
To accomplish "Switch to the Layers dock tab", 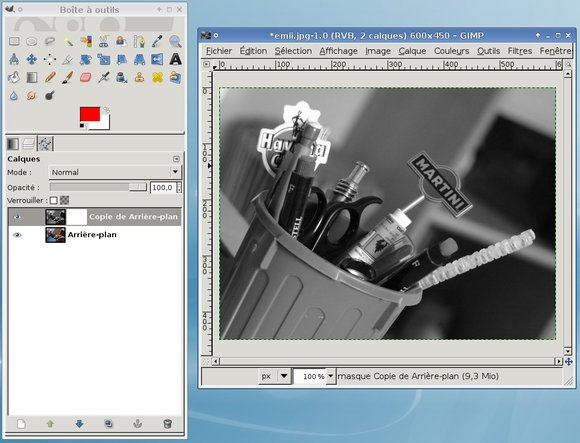I will [x=29, y=143].
